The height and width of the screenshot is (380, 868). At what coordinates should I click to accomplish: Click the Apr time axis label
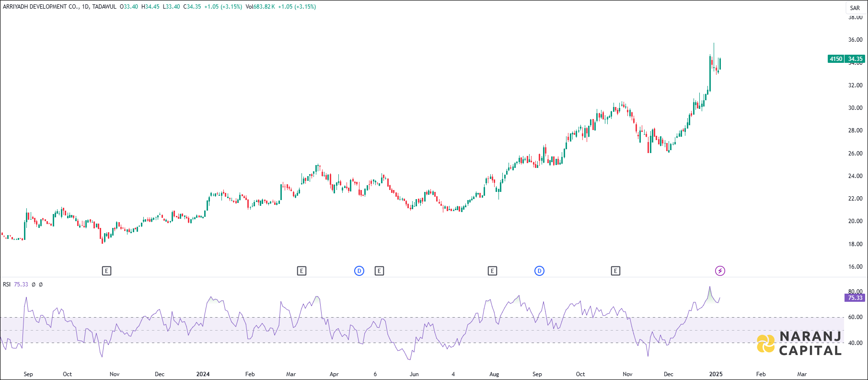334,374
